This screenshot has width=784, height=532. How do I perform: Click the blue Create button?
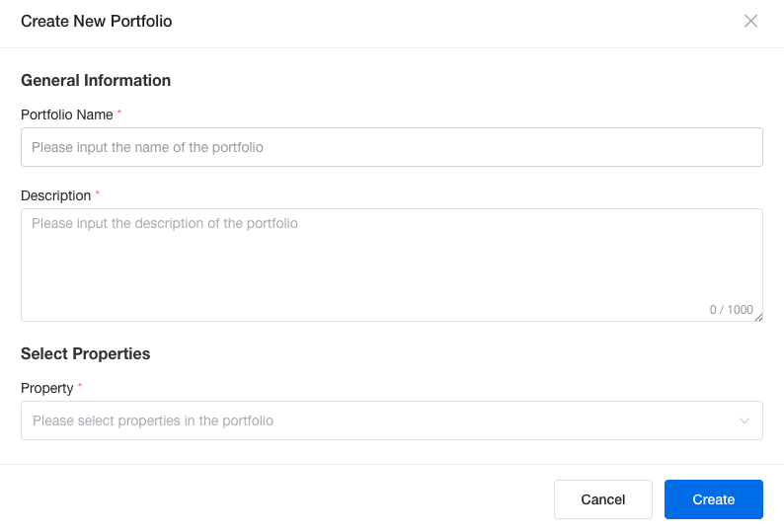click(x=713, y=499)
